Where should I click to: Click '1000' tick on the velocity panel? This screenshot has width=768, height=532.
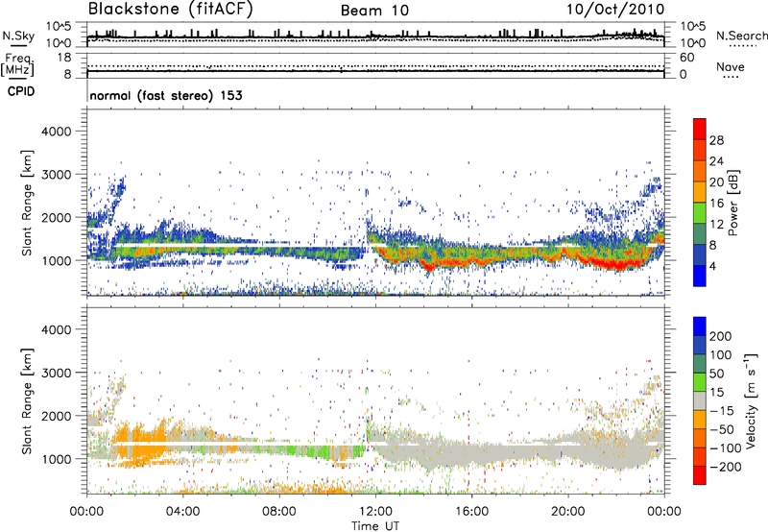pos(57,459)
